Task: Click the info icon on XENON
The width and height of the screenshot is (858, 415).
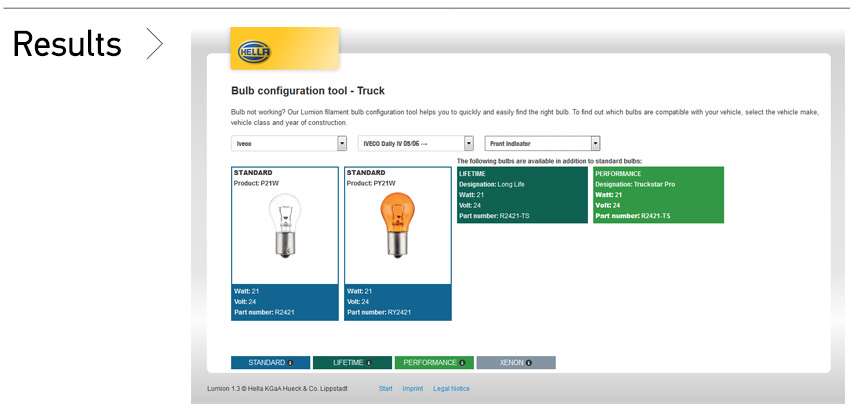Action: (x=529, y=363)
